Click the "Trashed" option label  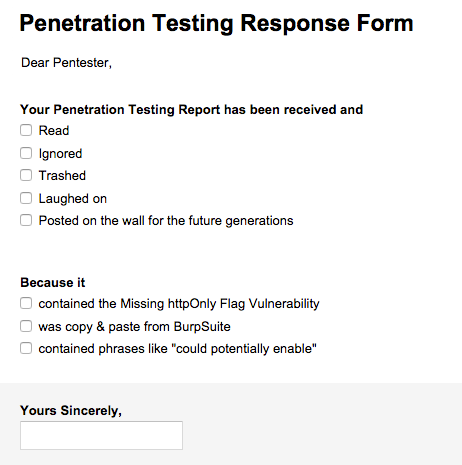coord(62,176)
